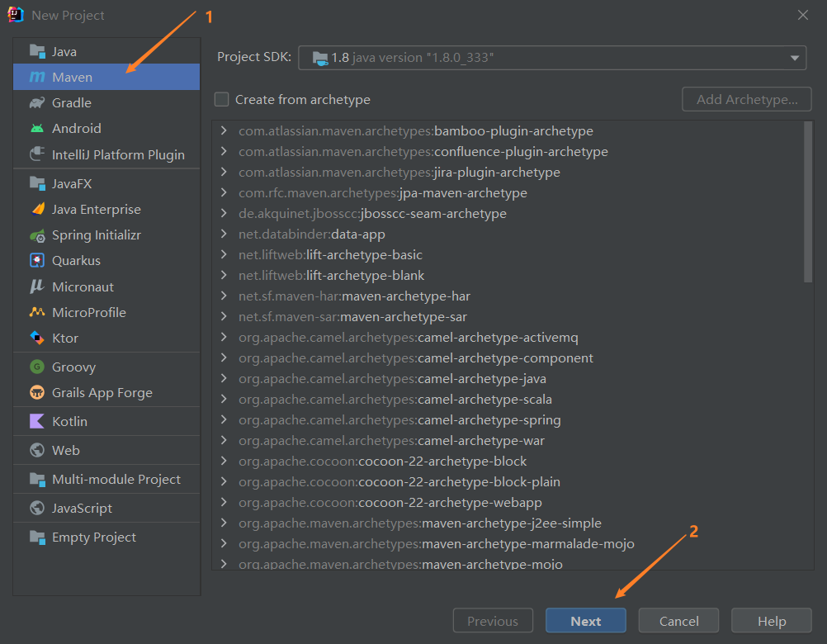Choose the Grails App Forge icon
The height and width of the screenshot is (644, 827).
click(x=37, y=392)
